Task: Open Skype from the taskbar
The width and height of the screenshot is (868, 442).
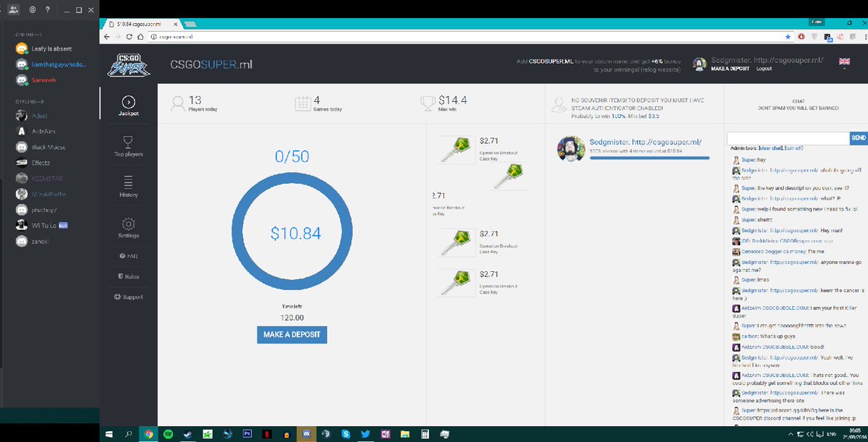Action: pyautogui.click(x=345, y=434)
